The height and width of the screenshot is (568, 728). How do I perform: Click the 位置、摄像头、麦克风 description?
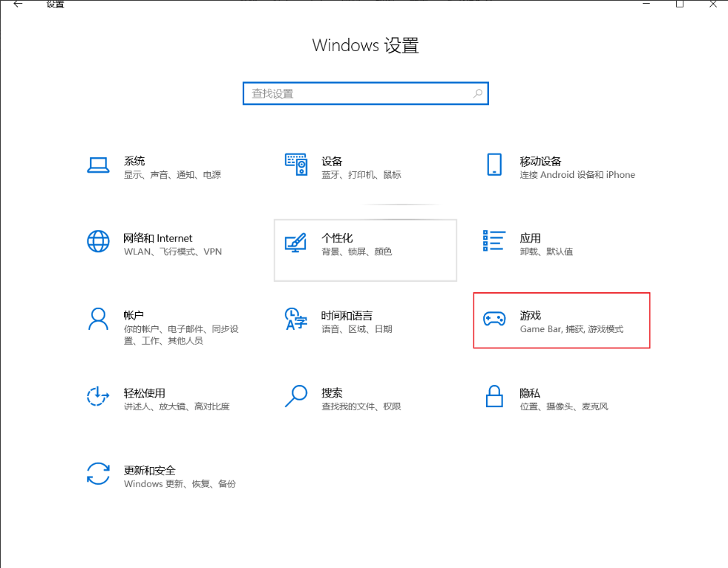pyautogui.click(x=564, y=406)
